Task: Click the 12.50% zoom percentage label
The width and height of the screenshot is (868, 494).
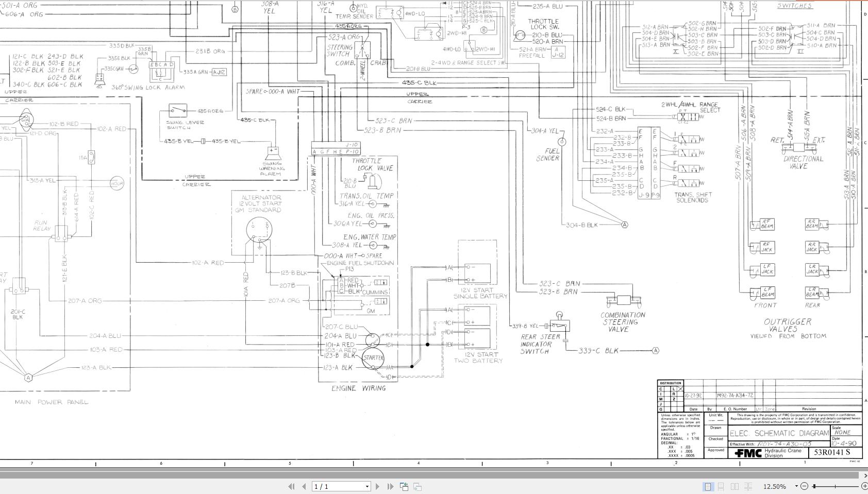Action: click(x=774, y=486)
